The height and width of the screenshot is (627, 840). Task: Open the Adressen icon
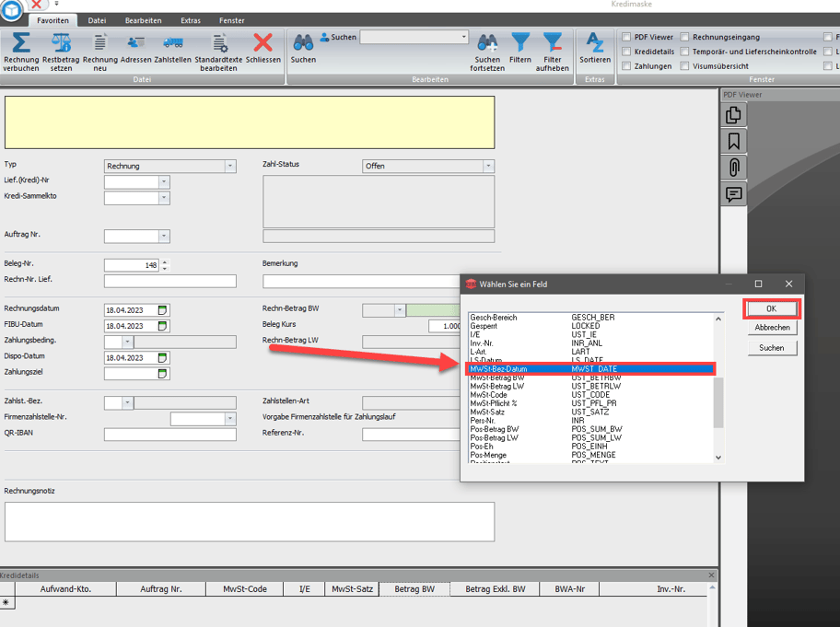[136, 43]
